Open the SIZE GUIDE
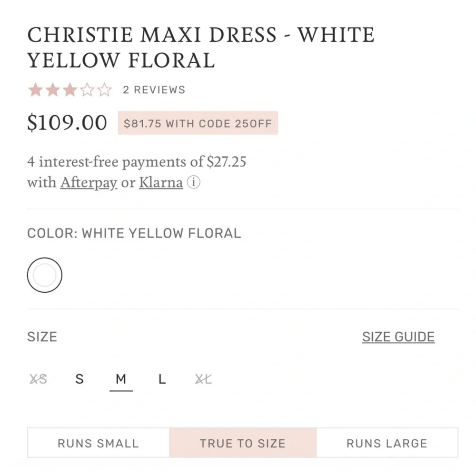Viewport: 476px width, 476px height. click(398, 337)
